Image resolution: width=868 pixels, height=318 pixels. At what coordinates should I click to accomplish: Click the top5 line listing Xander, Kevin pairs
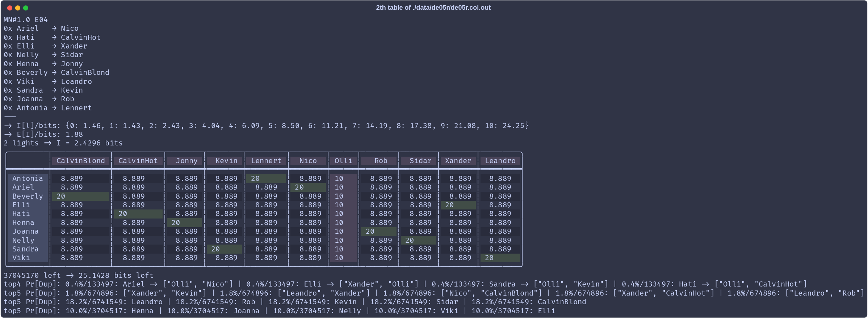click(x=434, y=293)
